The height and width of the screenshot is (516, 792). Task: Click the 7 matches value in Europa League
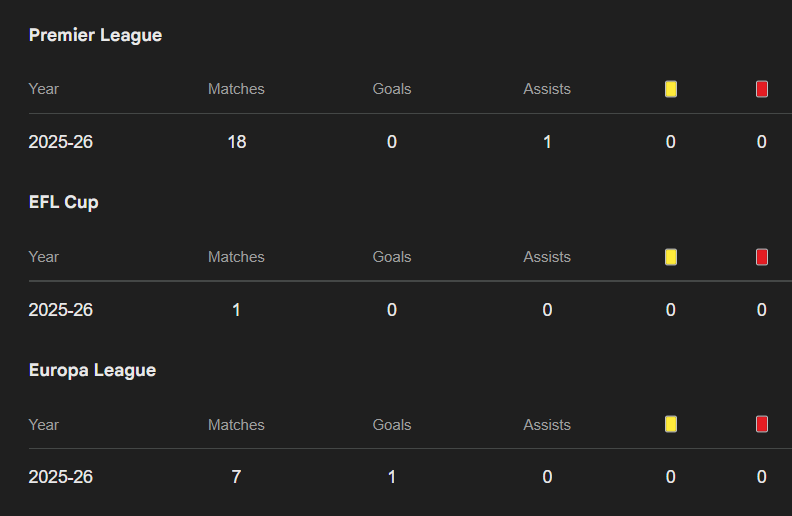click(x=236, y=477)
